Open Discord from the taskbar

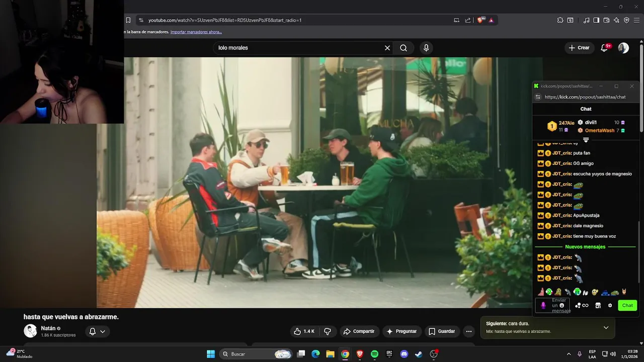(x=404, y=354)
